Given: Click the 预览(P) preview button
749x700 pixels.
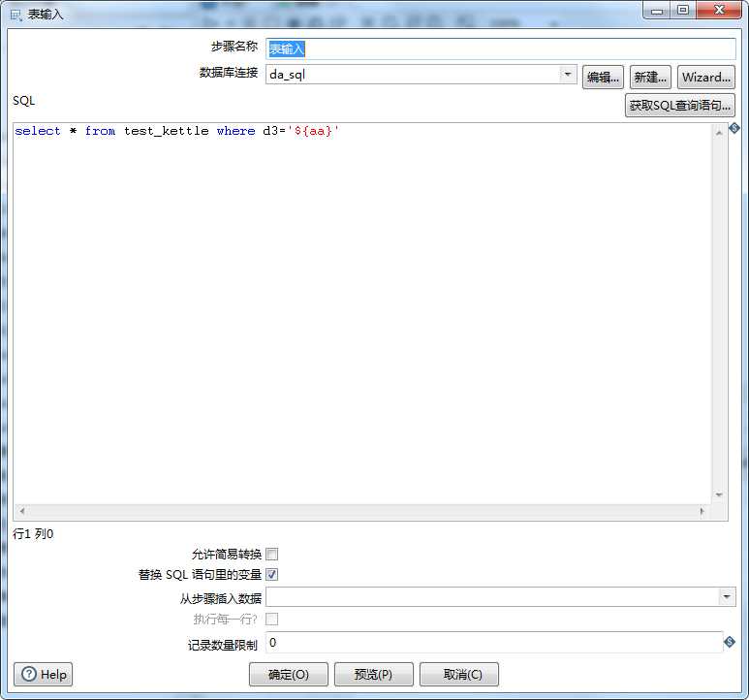Looking at the screenshot, I should click(x=374, y=674).
